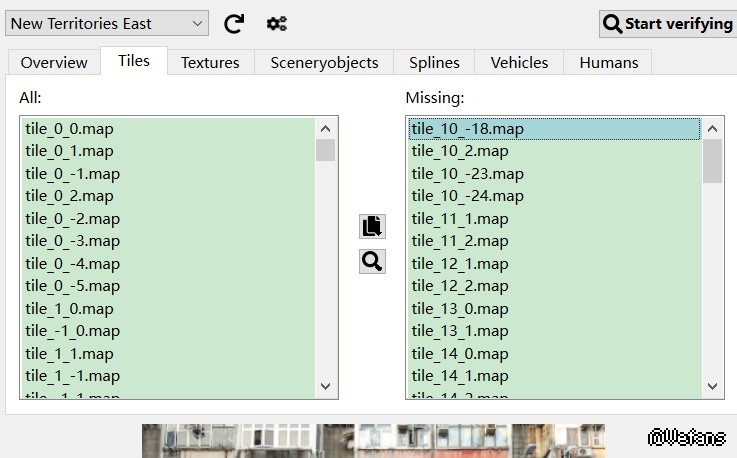Select tile_10_-18.map in the Missing list

(467, 129)
